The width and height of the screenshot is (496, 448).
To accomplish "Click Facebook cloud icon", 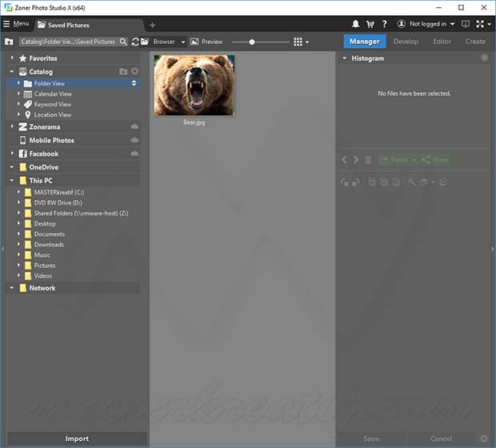I will click(134, 154).
